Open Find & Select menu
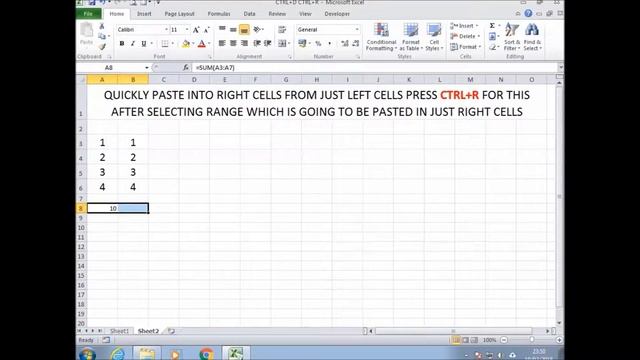This screenshot has height=360, width=640. 532,37
